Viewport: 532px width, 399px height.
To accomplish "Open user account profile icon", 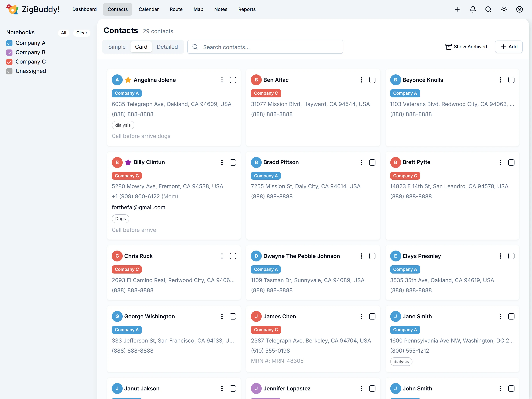I will pyautogui.click(x=520, y=9).
